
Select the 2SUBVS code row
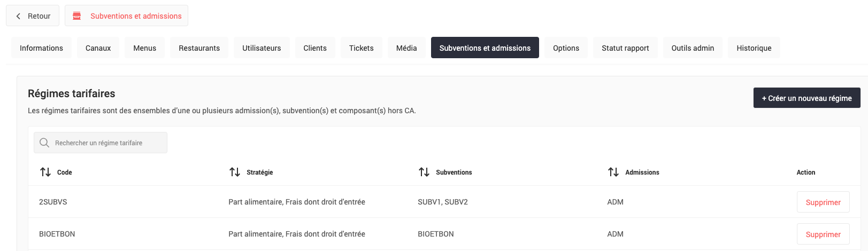click(x=53, y=202)
